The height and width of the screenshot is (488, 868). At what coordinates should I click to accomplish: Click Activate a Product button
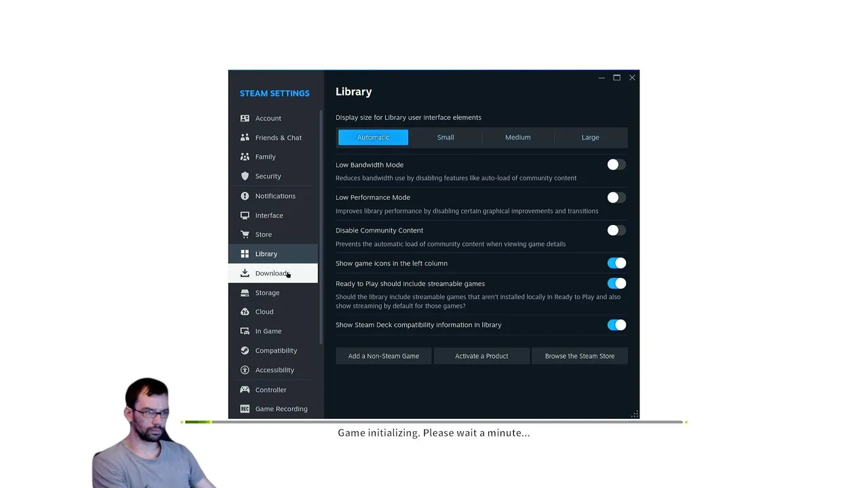click(x=481, y=356)
